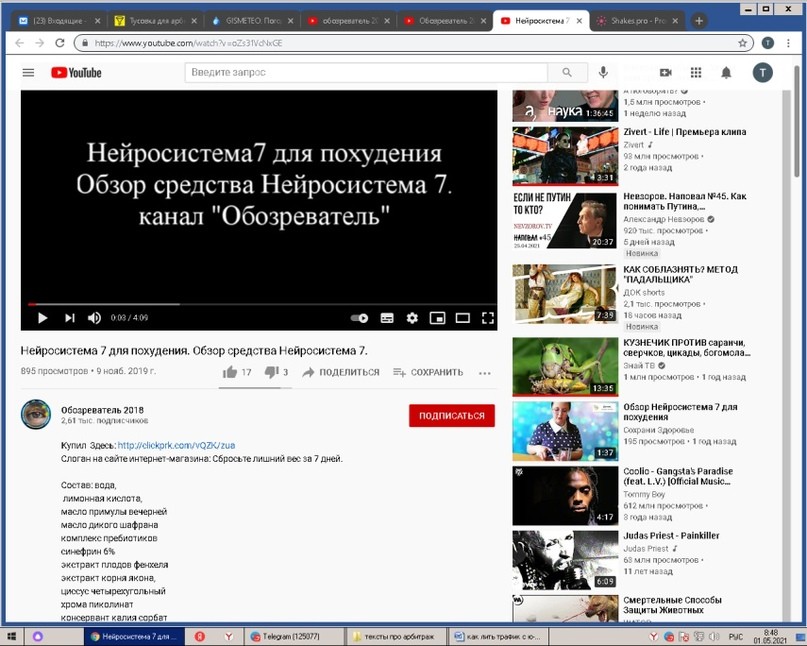Click the search magnifier button
Image resolution: width=807 pixels, height=646 pixels.
(567, 73)
